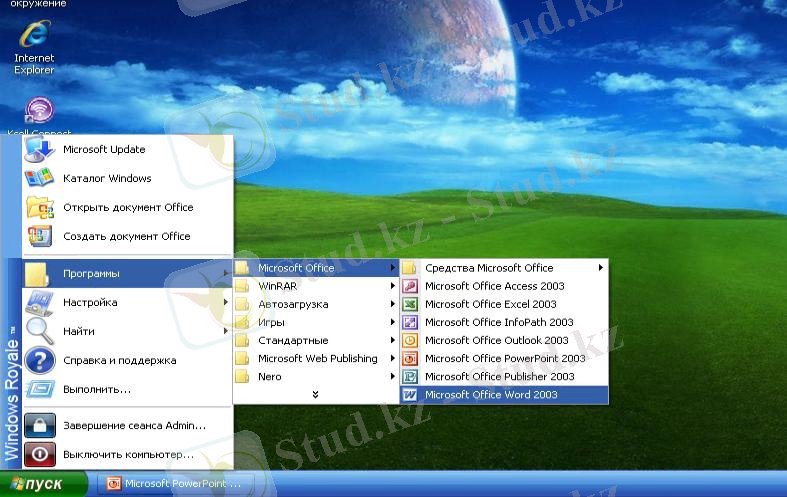Expand the Настройка submenu arrow

pyautogui.click(x=225, y=302)
